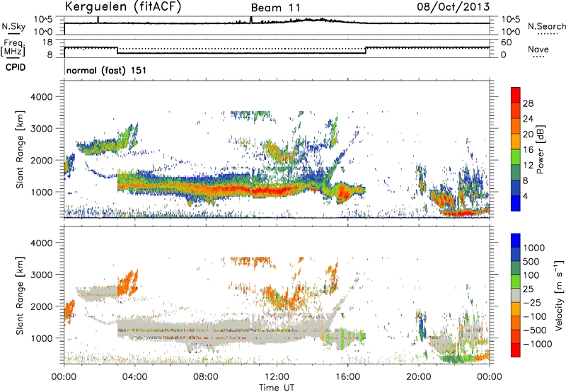Click the 'Freq. [MHz]' axis label
This screenshot has height=392, width=566.
tap(13, 47)
